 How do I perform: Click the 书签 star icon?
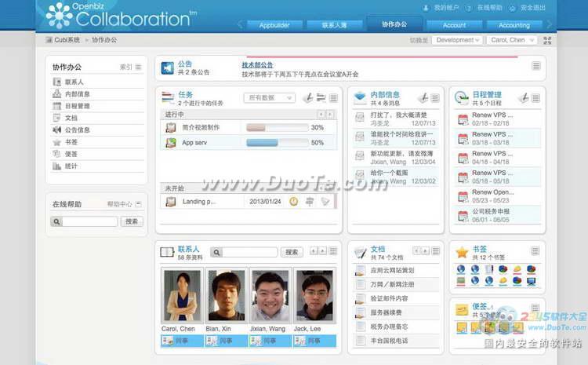click(x=462, y=253)
